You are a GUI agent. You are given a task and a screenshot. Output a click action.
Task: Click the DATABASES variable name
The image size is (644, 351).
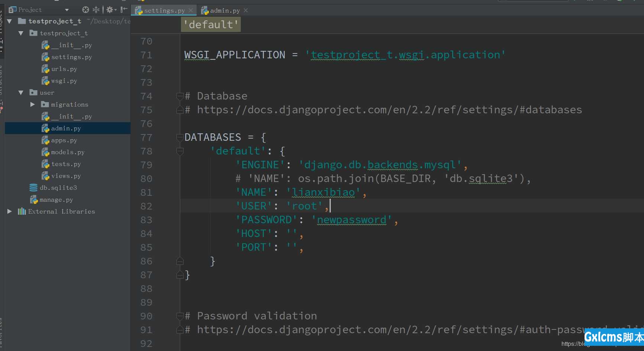(x=213, y=137)
